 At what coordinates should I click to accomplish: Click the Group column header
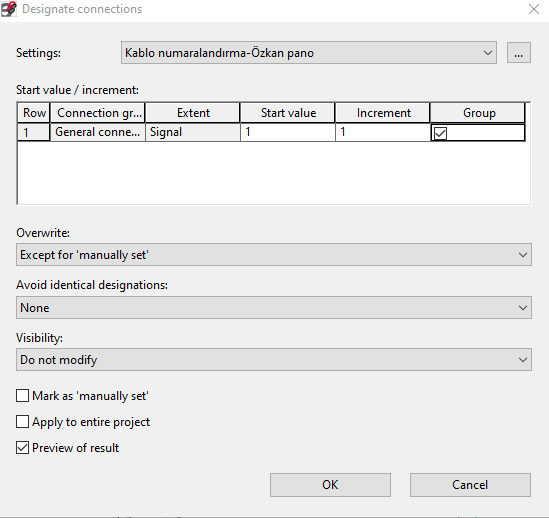(x=478, y=113)
